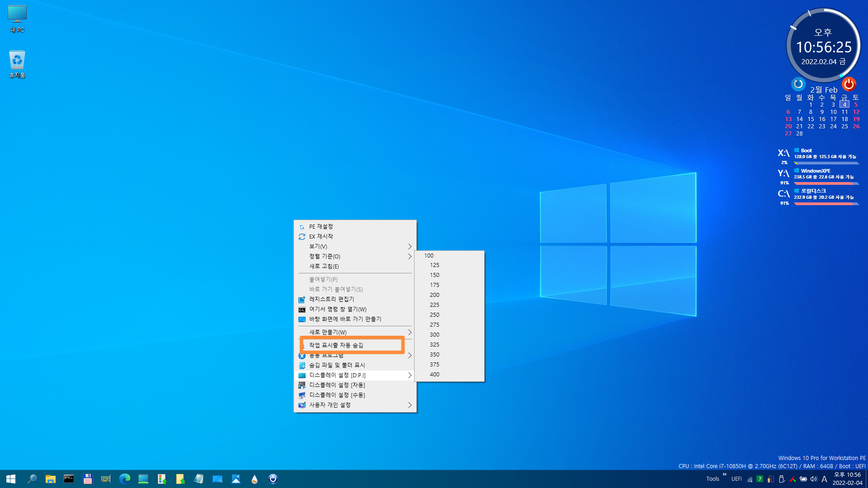Select DPI value 100
Viewport: 868px width, 488px height.
449,256
